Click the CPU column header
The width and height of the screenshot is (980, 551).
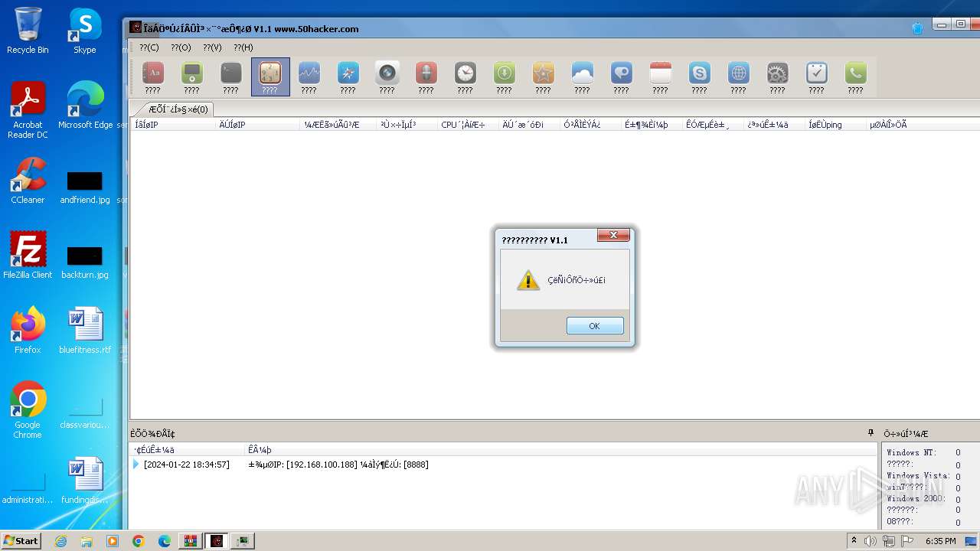(x=468, y=125)
